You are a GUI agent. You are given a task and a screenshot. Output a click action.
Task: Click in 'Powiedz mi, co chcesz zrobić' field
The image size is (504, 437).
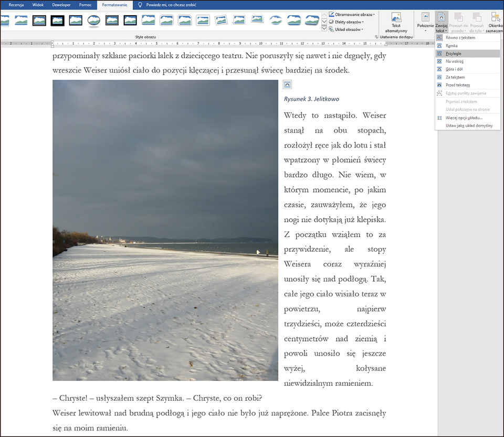pyautogui.click(x=171, y=5)
